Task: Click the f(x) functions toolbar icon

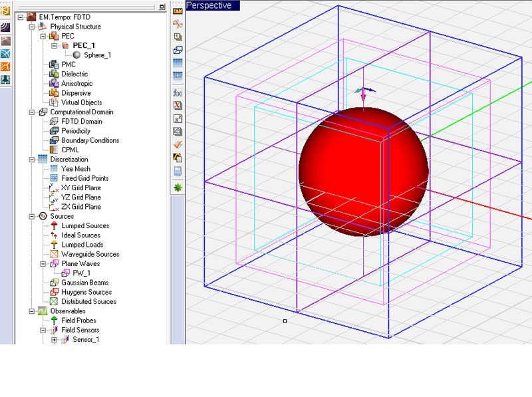Action: click(x=178, y=92)
